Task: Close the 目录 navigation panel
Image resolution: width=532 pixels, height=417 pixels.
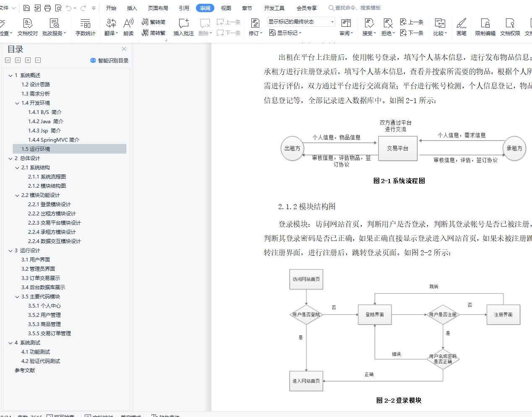Action: pyautogui.click(x=124, y=49)
